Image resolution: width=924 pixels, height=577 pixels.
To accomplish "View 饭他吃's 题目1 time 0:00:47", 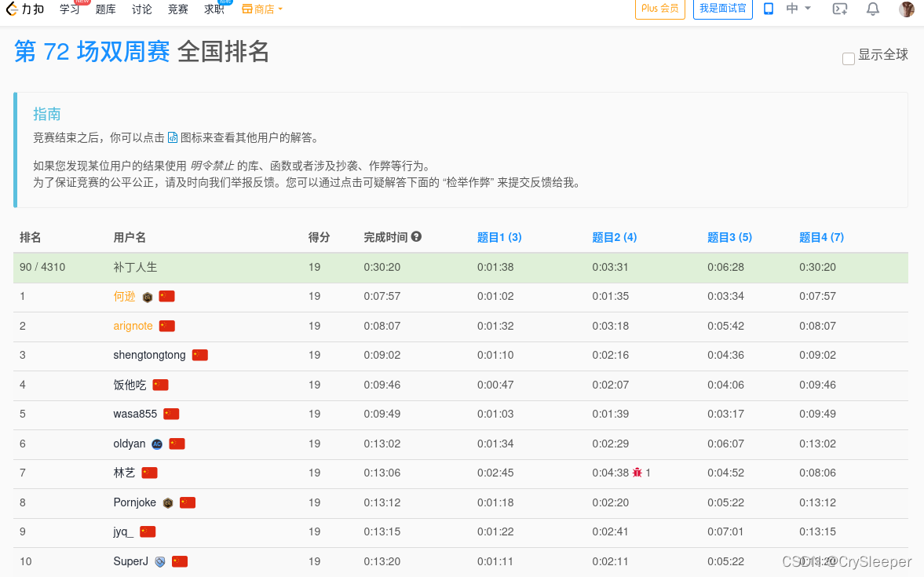I will pos(495,385).
